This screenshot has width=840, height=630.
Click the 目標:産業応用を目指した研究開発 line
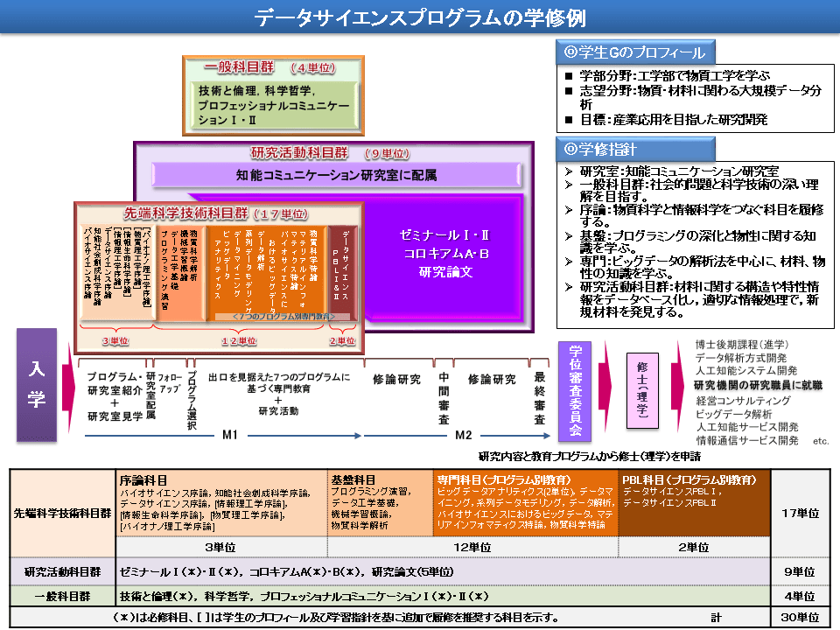click(x=674, y=120)
